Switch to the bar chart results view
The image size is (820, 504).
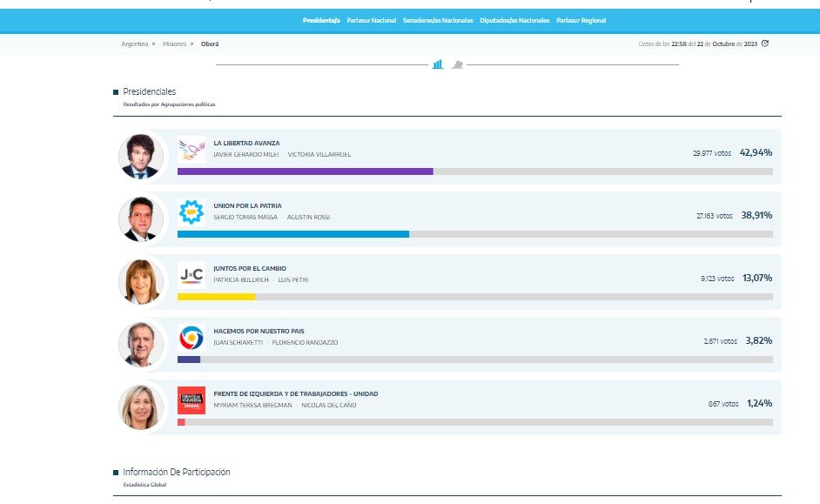coord(438,64)
